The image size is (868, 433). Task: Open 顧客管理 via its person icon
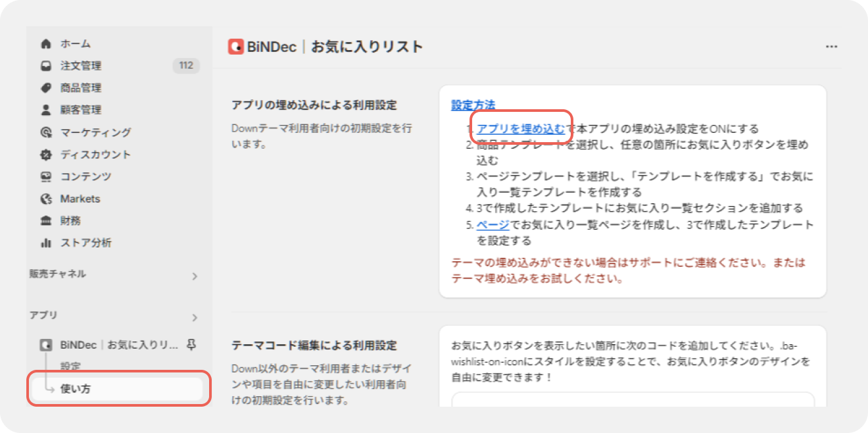(x=46, y=110)
